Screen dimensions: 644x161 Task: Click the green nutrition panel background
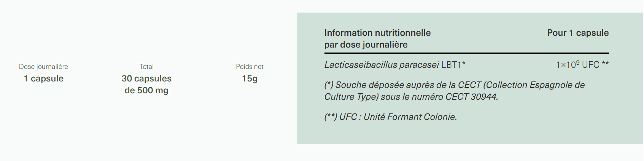pyautogui.click(x=470, y=133)
